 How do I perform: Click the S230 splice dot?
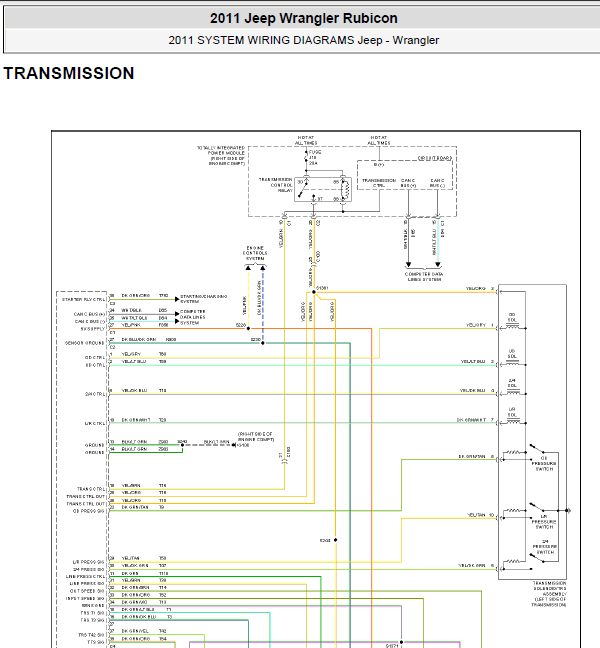[263, 343]
